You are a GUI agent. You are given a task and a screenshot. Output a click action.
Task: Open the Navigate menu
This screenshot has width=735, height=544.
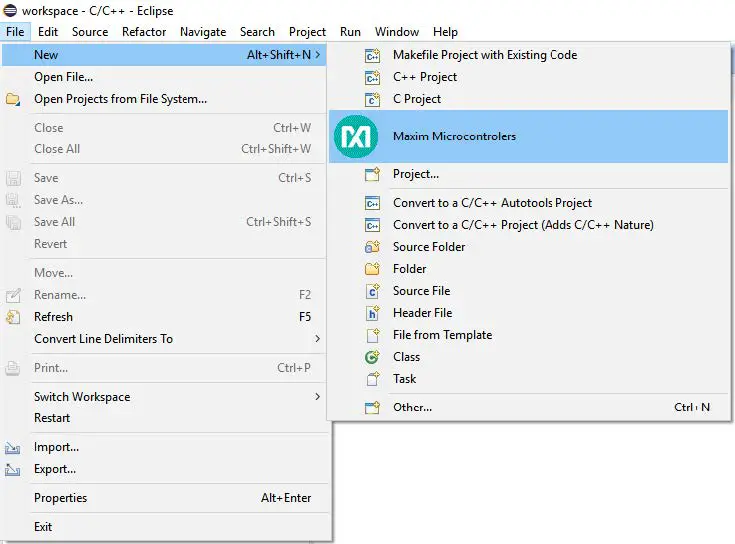point(203,32)
